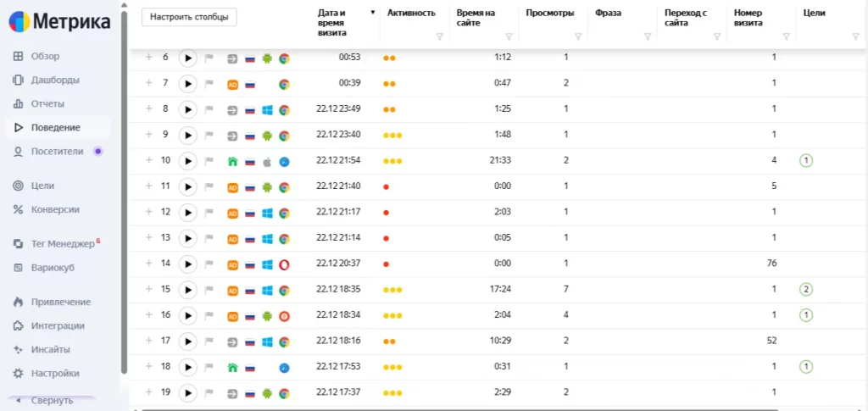Viewport: 868px width, 411px height.
Task: Open the Цели section in sidebar
Action: pyautogui.click(x=42, y=186)
